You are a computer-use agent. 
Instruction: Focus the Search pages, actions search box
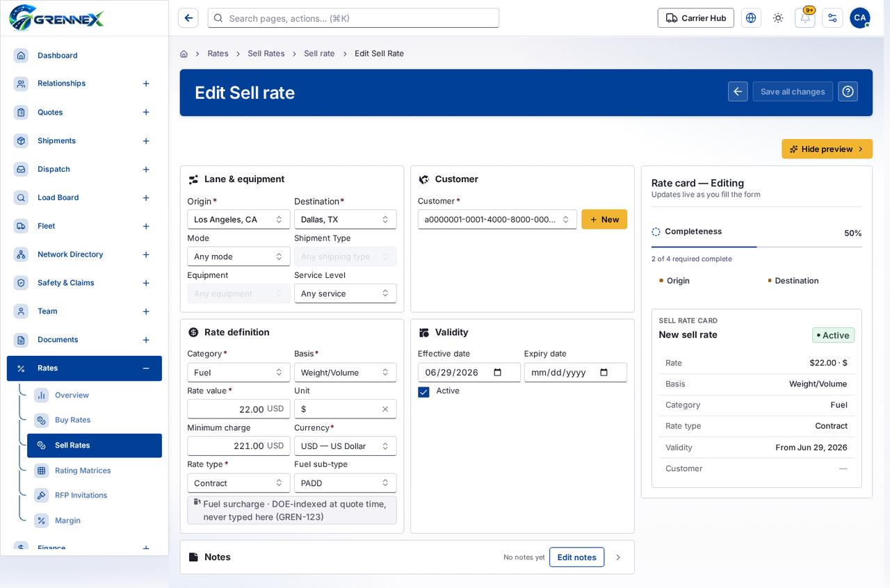pos(353,18)
